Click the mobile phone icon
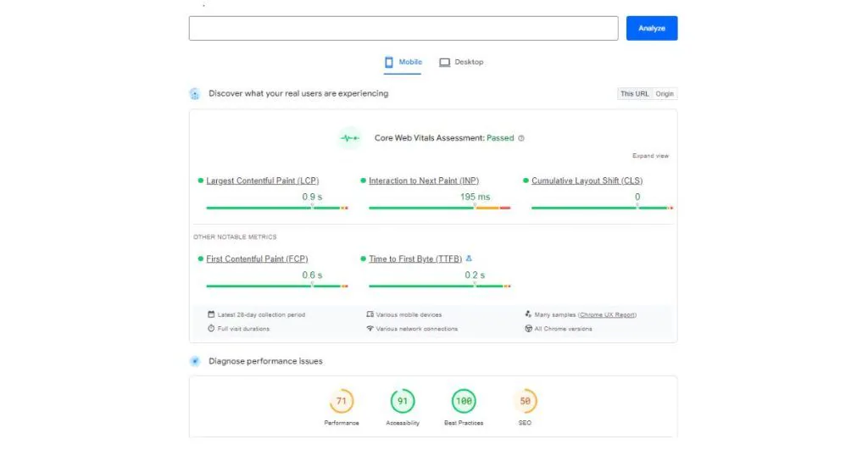 389,62
